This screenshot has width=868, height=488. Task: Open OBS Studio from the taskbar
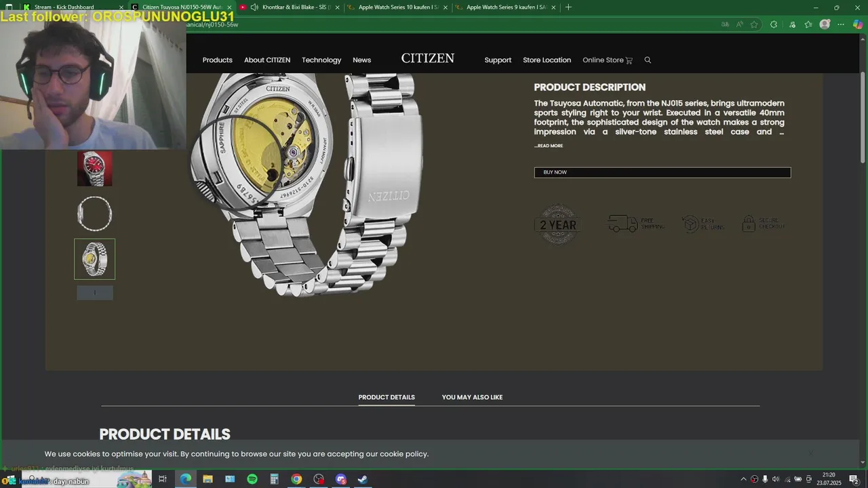point(319,479)
